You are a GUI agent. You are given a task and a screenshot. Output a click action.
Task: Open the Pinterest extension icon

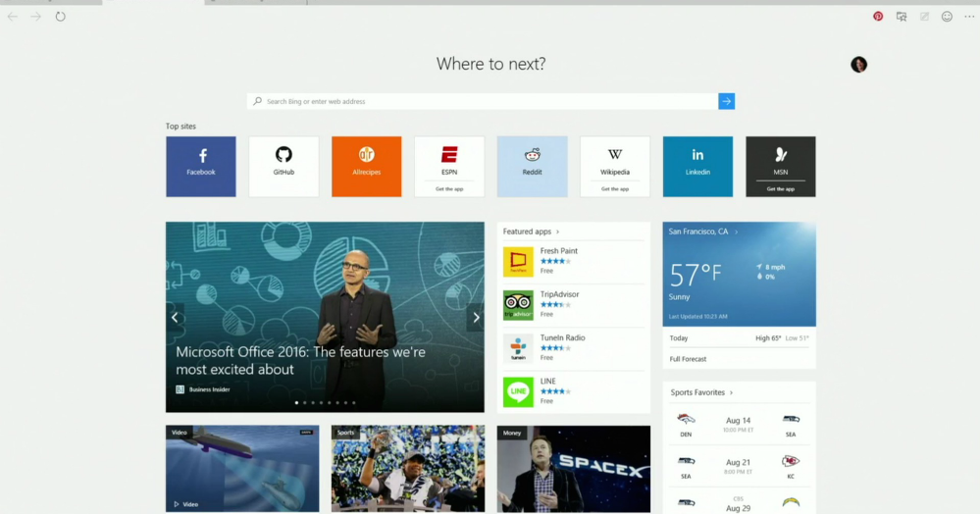[x=878, y=17]
